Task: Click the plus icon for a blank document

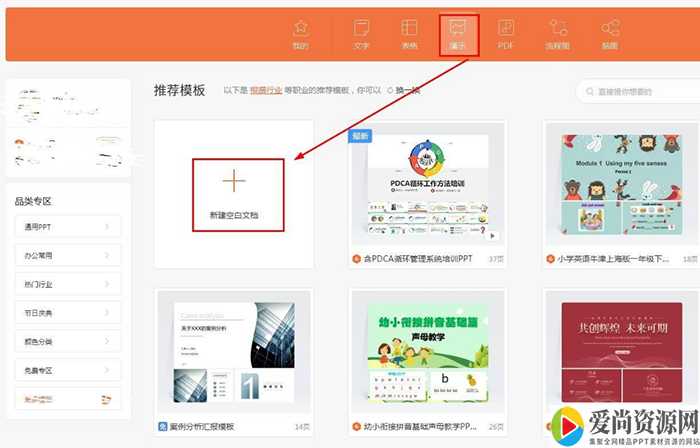Action: point(234,181)
